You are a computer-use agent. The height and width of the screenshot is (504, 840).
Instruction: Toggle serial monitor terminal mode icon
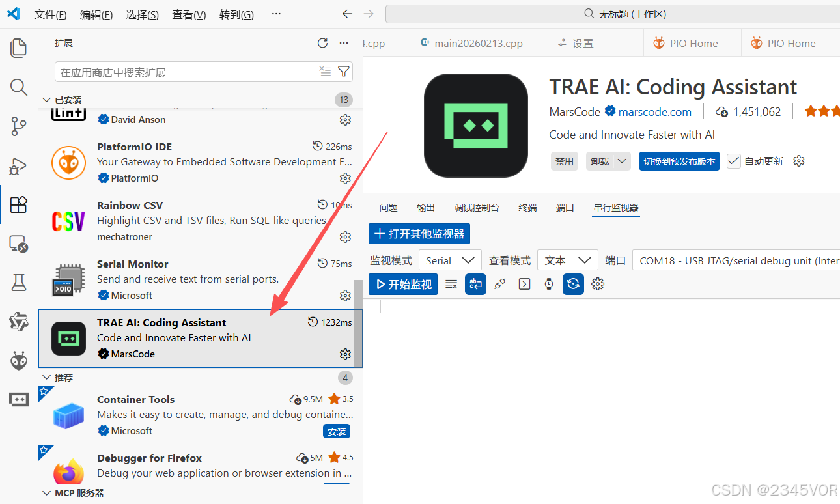(x=524, y=284)
